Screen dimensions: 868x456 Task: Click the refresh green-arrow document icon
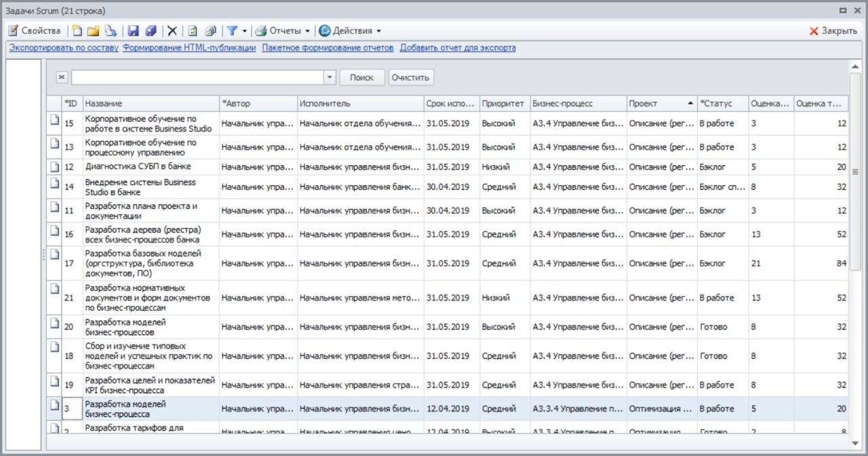coord(193,31)
